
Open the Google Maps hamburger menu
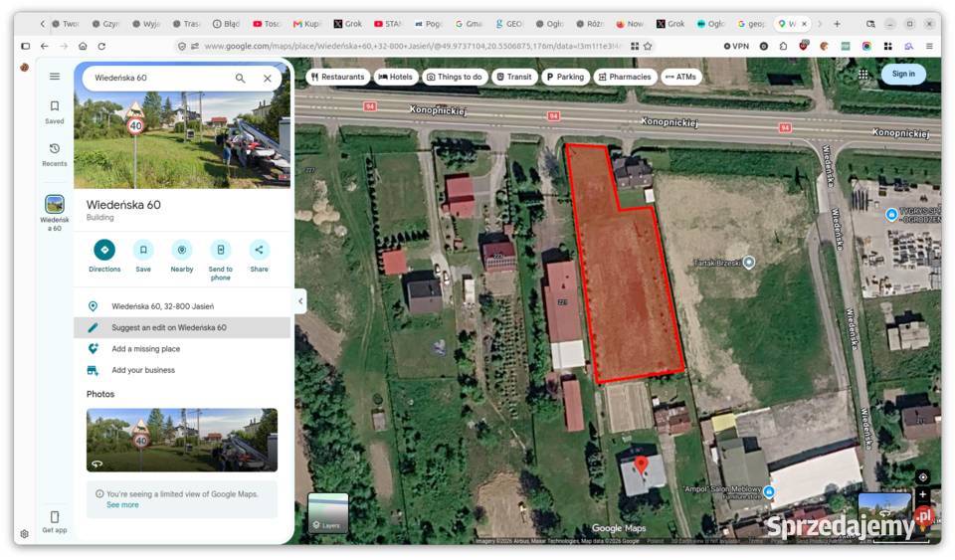tap(55, 76)
